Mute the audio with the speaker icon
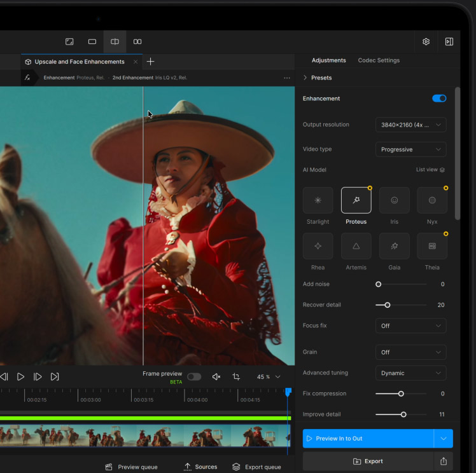This screenshot has height=473, width=476. (216, 377)
